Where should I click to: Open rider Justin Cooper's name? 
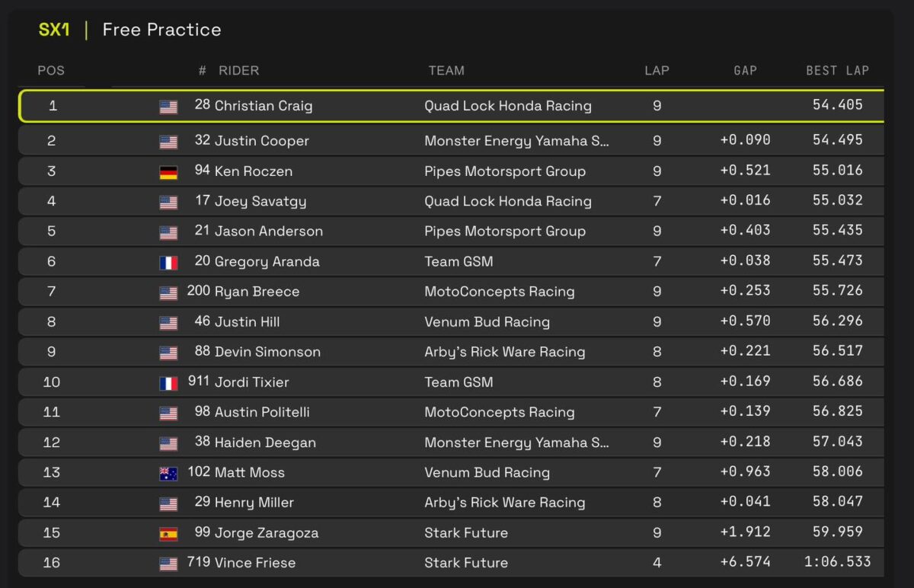tap(261, 141)
